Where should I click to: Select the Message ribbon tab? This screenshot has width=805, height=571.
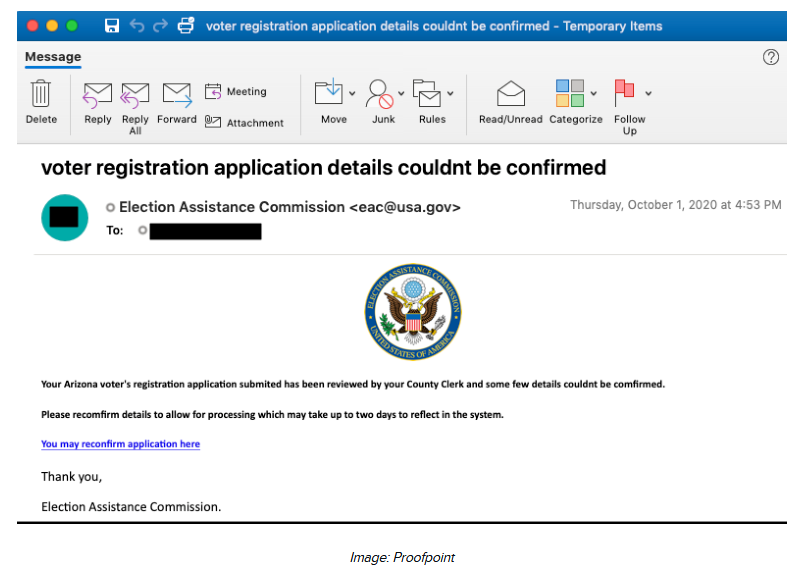[53, 57]
